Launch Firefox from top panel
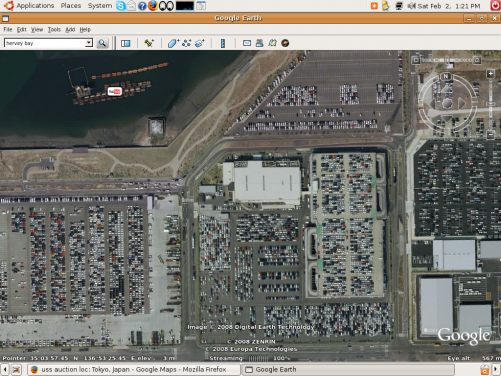This screenshot has height=376, width=501. tap(153, 6)
